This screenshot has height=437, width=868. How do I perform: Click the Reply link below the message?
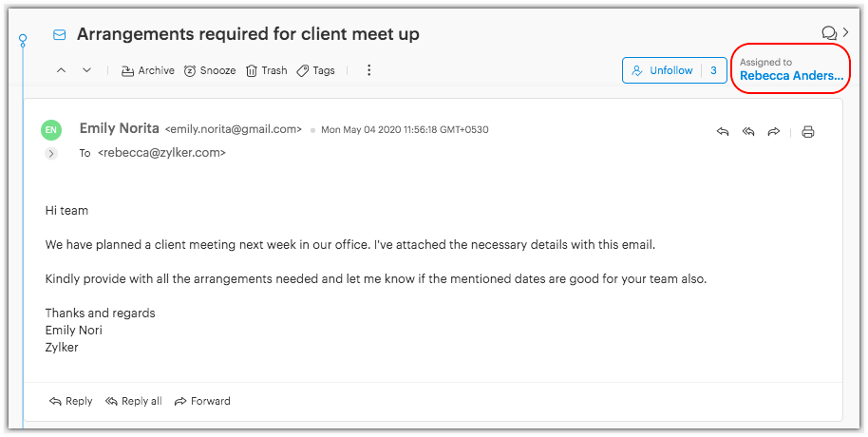(x=71, y=401)
